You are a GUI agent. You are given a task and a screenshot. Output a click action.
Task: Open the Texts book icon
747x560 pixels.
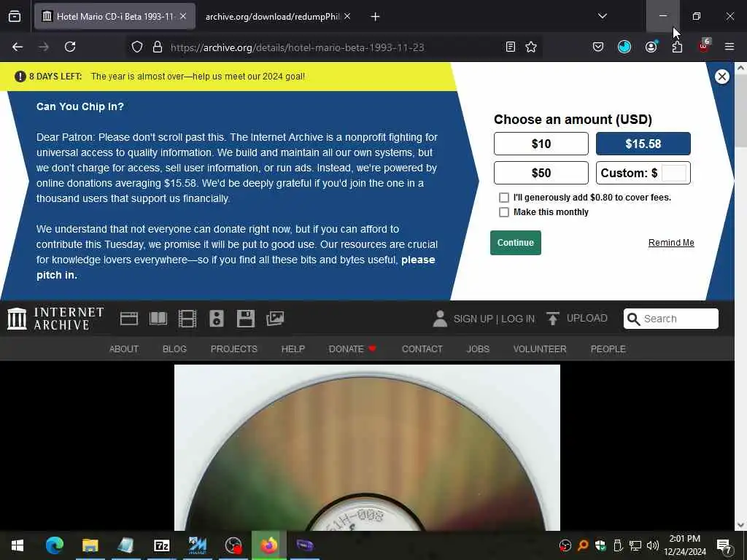pyautogui.click(x=158, y=319)
